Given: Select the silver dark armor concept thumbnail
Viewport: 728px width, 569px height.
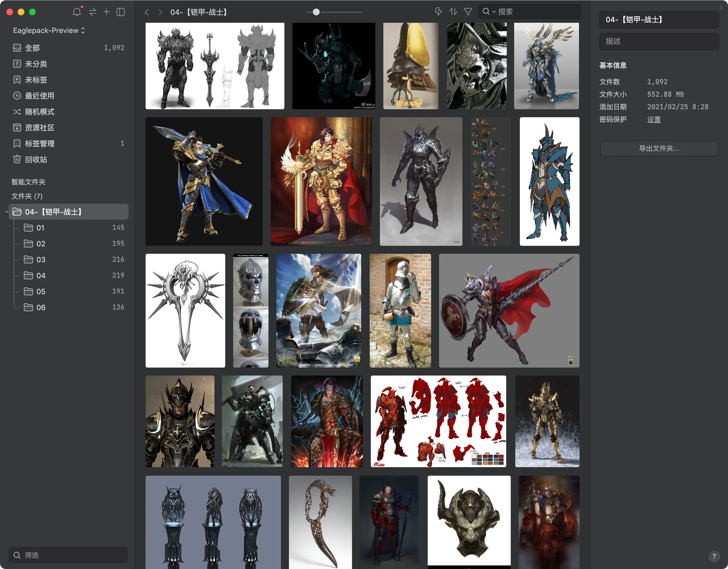Looking at the screenshot, I should [421, 182].
